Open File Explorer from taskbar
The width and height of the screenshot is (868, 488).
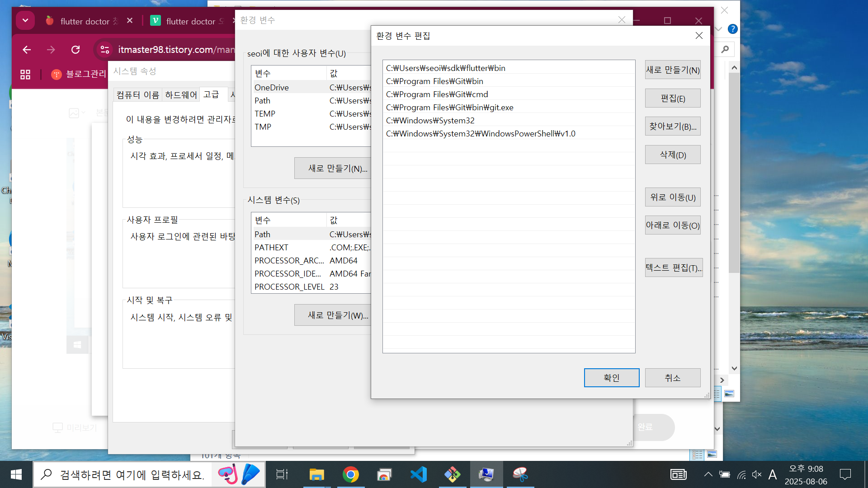click(x=316, y=474)
